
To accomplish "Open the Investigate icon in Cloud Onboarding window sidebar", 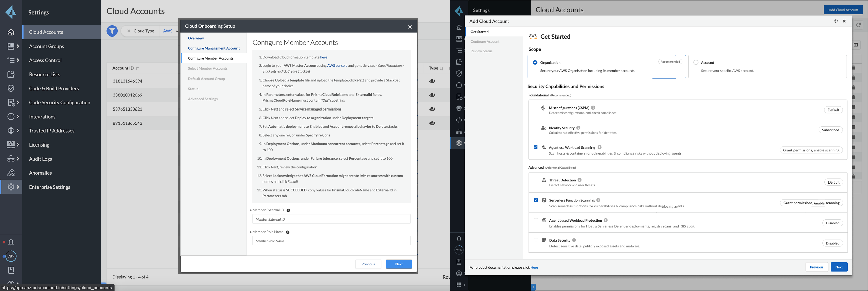I will click(11, 74).
